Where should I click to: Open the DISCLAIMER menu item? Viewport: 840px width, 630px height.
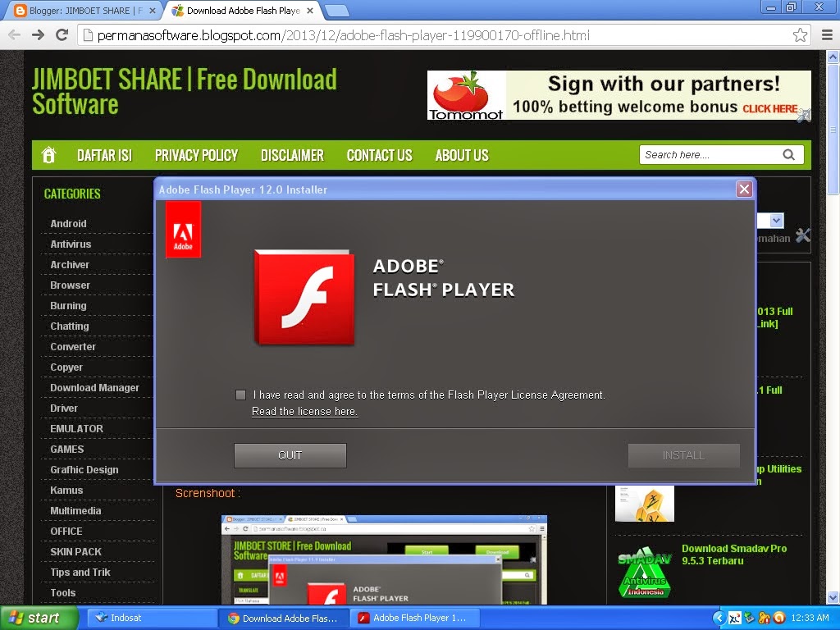[x=292, y=155]
